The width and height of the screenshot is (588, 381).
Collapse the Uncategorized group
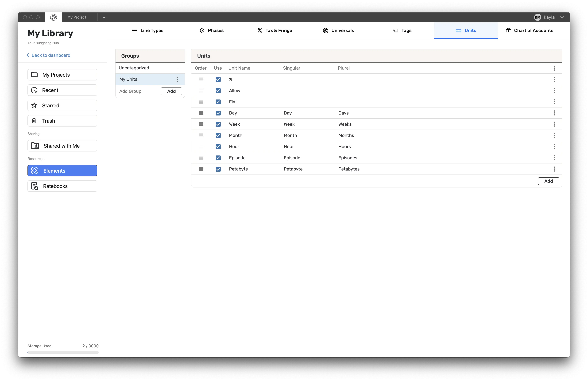click(x=178, y=68)
